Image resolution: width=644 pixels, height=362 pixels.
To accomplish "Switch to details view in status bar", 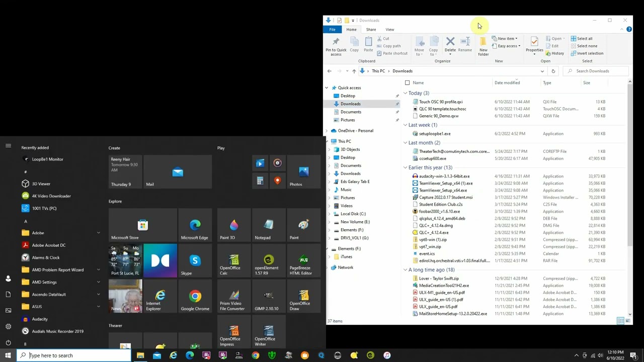I will pos(620,321).
